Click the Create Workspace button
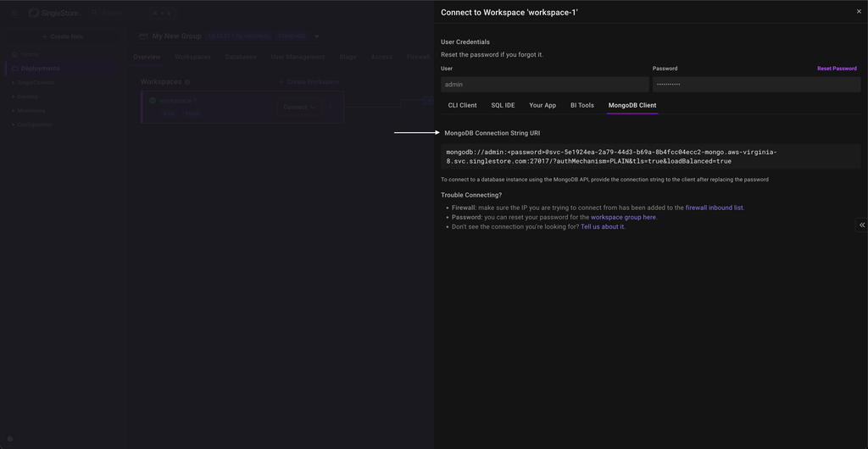Viewport: 868px width, 449px height. click(309, 82)
